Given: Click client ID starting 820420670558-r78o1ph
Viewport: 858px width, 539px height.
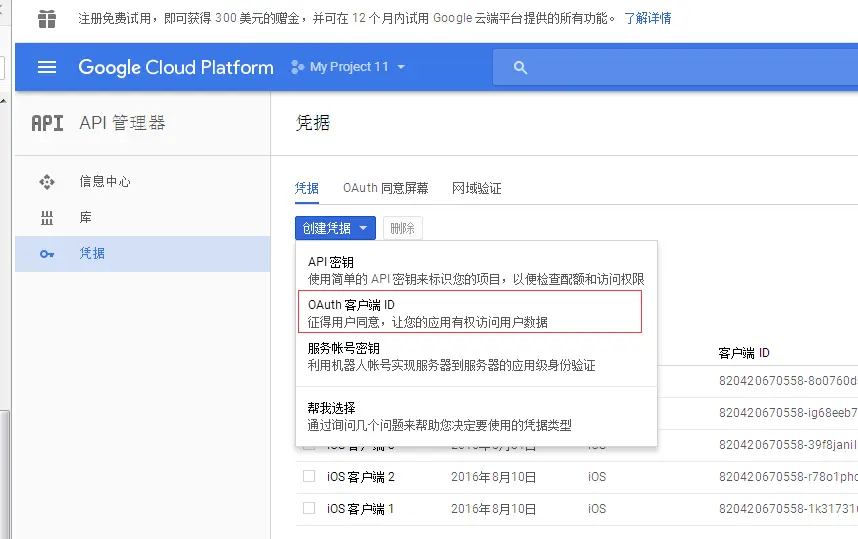Looking at the screenshot, I should [788, 477].
